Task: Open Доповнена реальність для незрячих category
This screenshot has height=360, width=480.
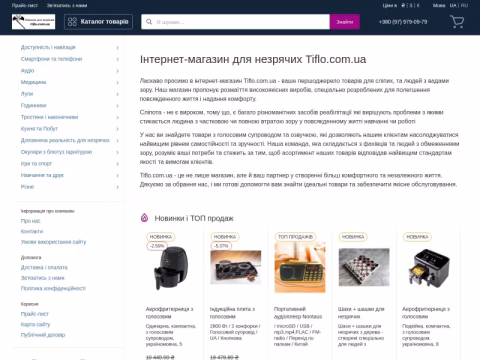Action: click(x=65, y=140)
